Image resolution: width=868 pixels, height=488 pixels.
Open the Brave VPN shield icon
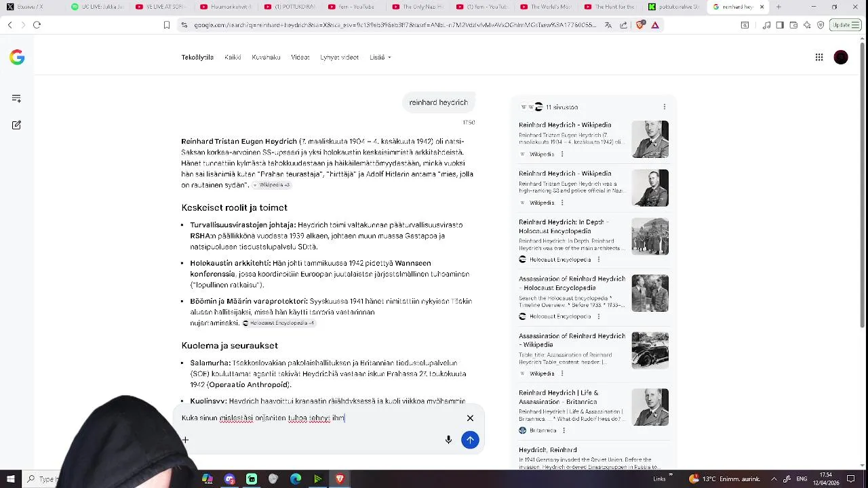[x=821, y=25]
